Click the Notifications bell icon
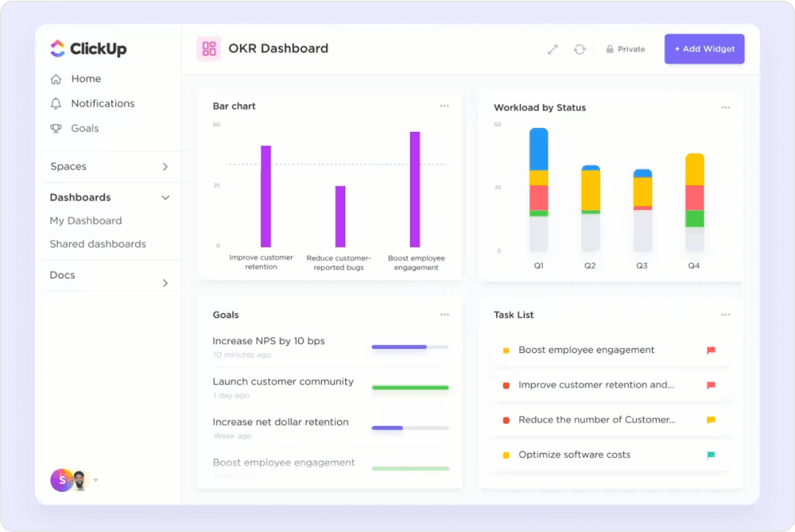 click(56, 103)
